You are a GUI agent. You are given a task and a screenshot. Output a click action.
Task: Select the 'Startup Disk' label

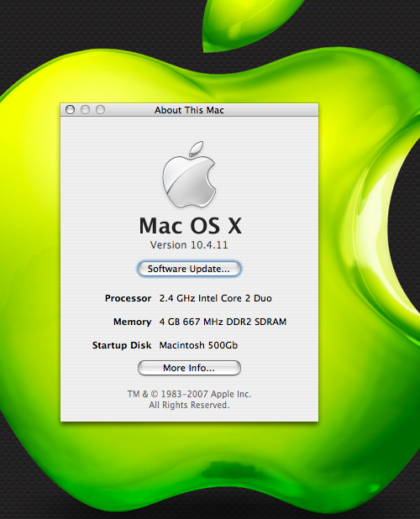(x=122, y=345)
